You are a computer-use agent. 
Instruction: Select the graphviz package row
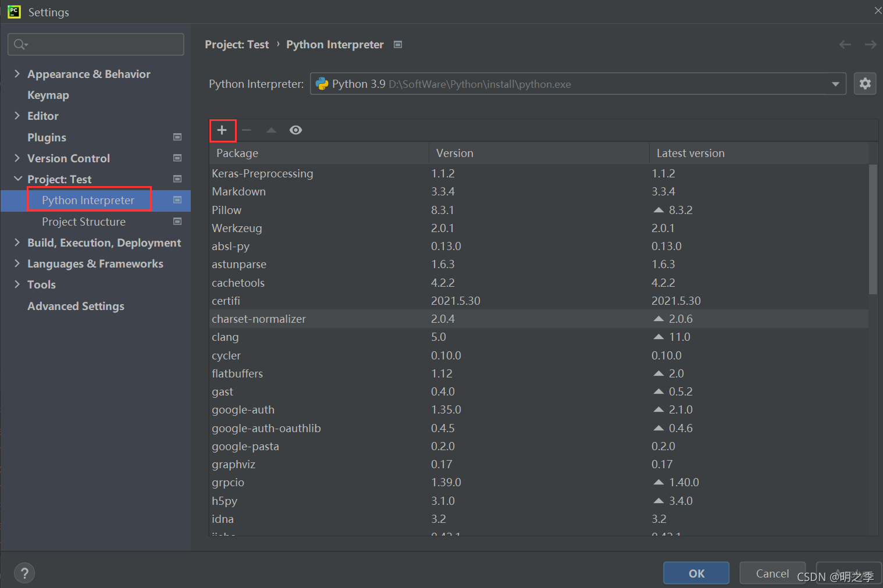[539, 464]
